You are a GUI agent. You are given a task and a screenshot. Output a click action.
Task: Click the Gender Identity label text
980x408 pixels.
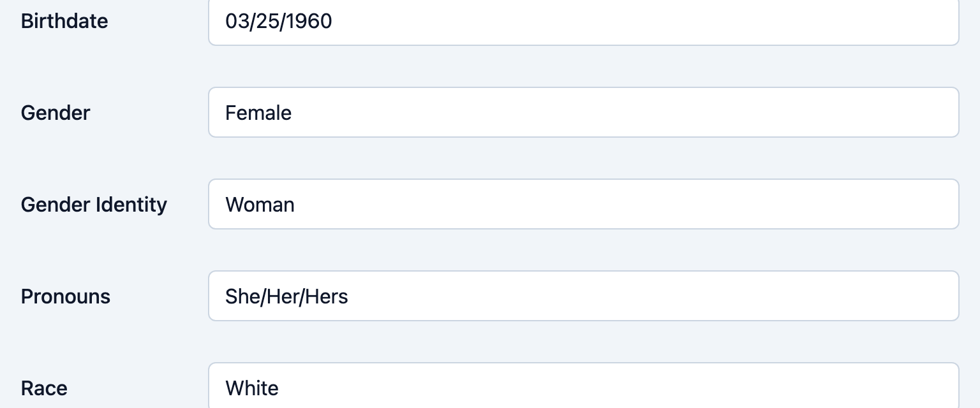pyautogui.click(x=94, y=205)
